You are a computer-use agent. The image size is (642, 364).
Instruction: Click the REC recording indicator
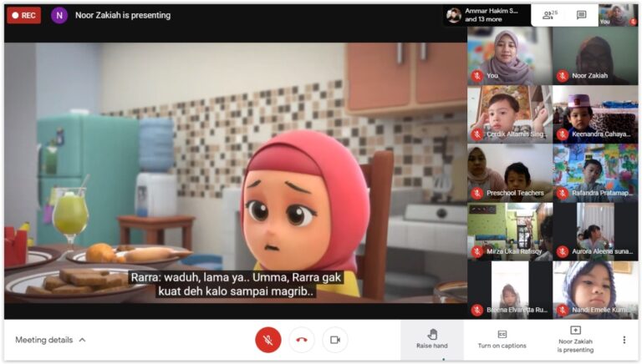pyautogui.click(x=23, y=15)
